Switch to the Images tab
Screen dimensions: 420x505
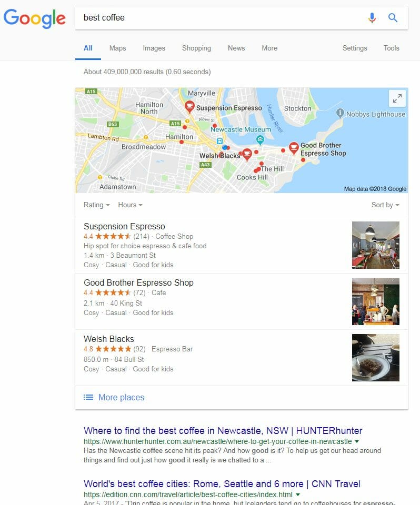point(154,48)
